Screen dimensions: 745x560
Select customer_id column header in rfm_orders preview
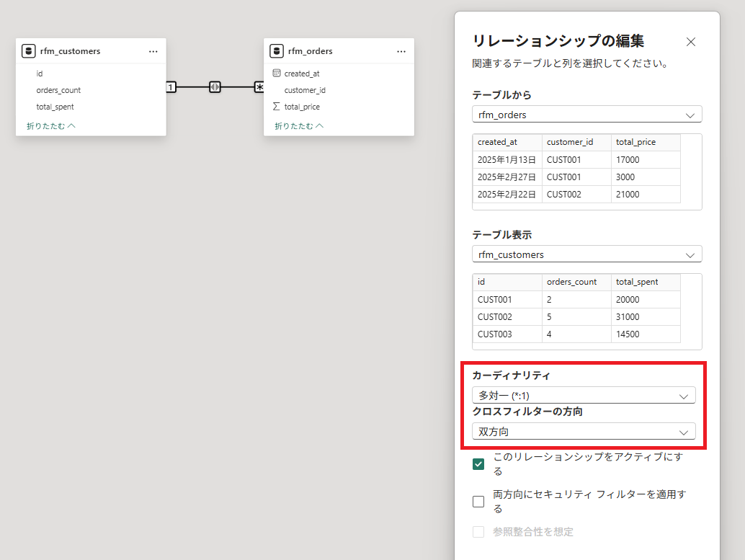coord(569,142)
